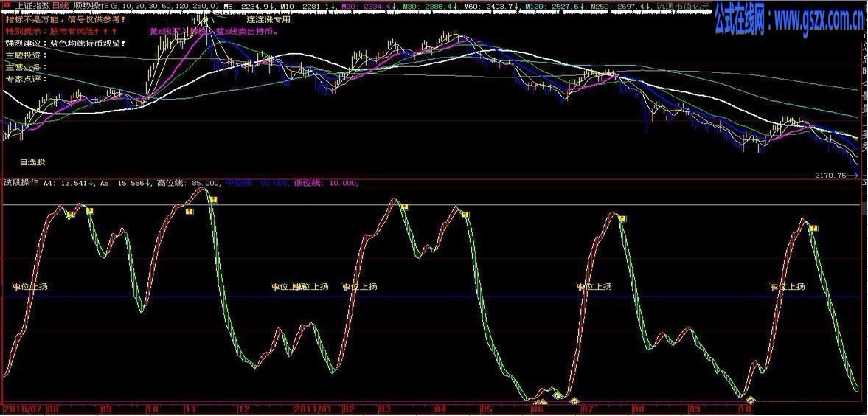868x416 pixels.
Task: Select the yellow sell marker at the 03 peak
Action: pyautogui.click(x=405, y=207)
